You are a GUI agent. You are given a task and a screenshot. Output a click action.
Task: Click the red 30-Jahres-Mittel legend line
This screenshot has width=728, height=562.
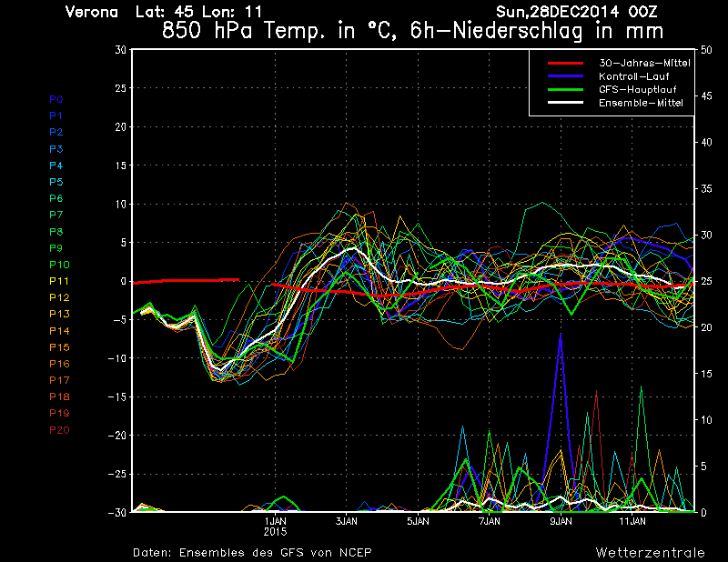[565, 63]
